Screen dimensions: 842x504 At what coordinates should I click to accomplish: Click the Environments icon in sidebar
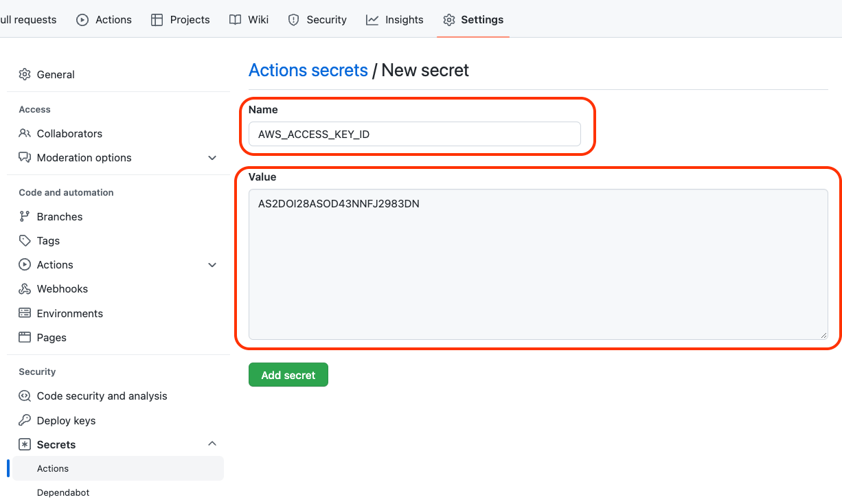click(25, 313)
